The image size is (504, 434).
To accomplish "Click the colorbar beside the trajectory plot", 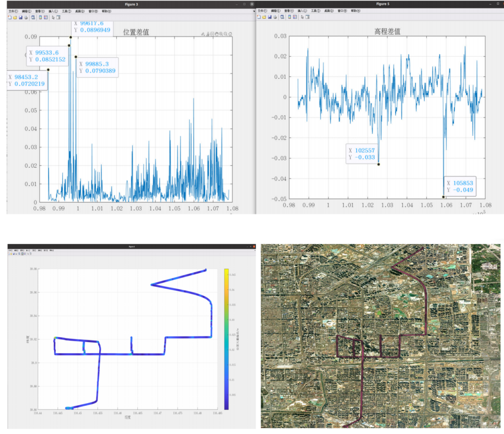I will [x=226, y=339].
